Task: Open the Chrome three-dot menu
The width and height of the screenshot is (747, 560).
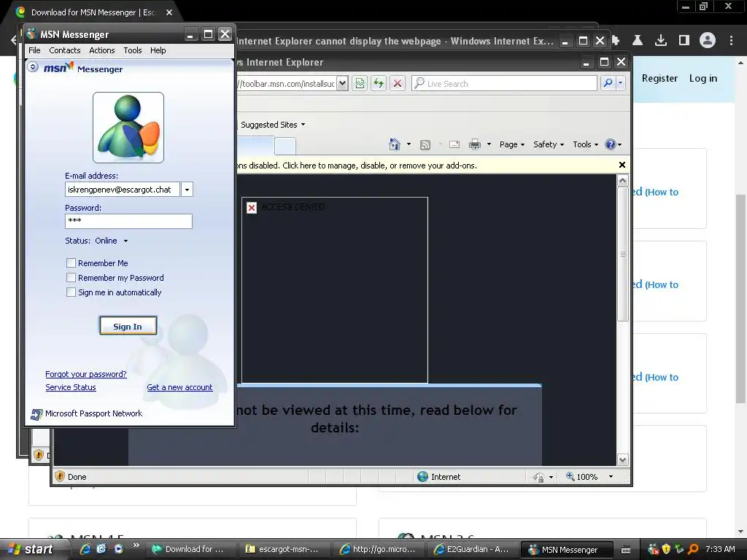Action: (731, 41)
